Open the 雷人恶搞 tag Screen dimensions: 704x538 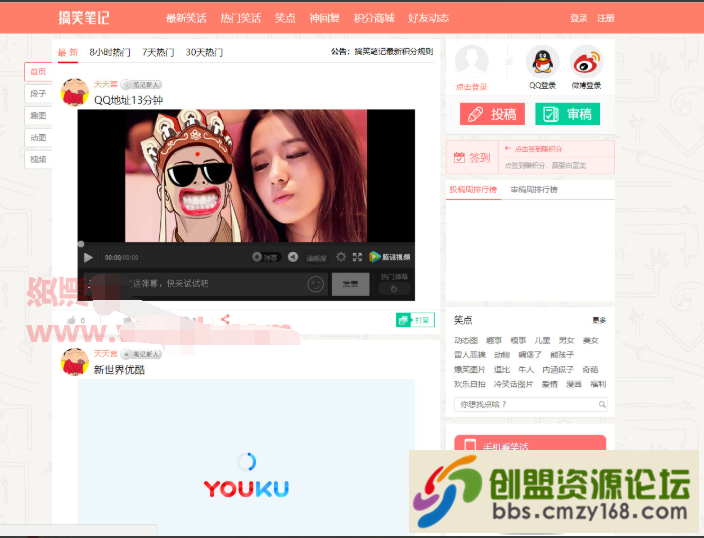(x=470, y=354)
